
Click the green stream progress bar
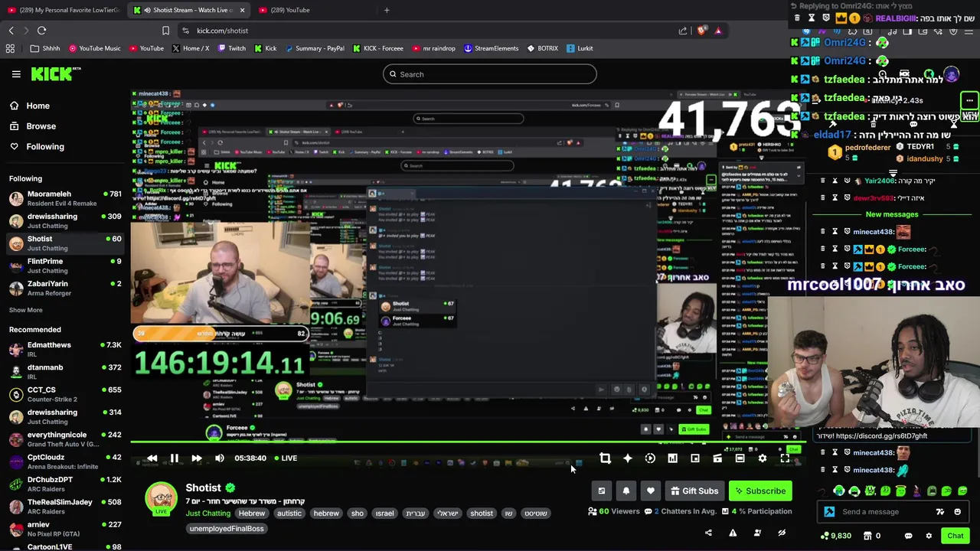(x=467, y=442)
